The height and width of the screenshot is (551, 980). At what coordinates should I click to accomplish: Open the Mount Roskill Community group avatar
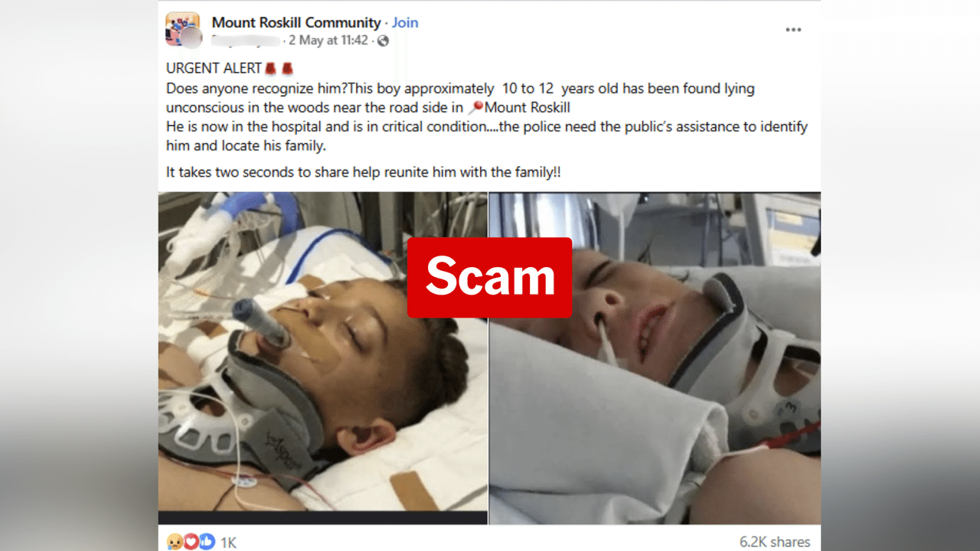coord(182,29)
